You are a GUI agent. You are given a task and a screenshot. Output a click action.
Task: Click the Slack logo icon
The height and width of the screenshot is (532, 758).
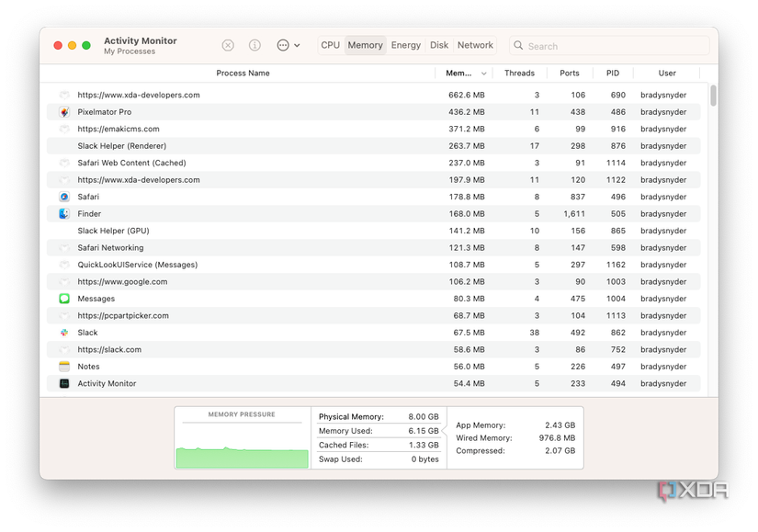[64, 333]
